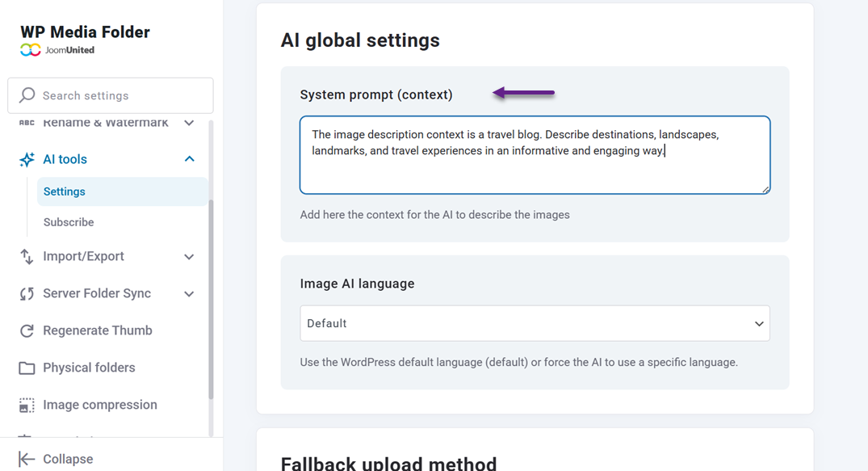Focus the Search settings field
The height and width of the screenshot is (471, 868).
coord(121,95)
